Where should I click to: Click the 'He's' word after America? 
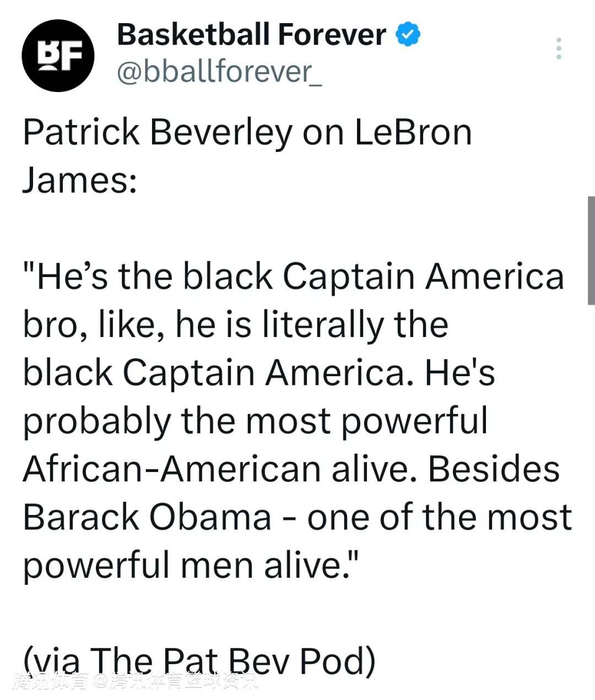point(459,373)
